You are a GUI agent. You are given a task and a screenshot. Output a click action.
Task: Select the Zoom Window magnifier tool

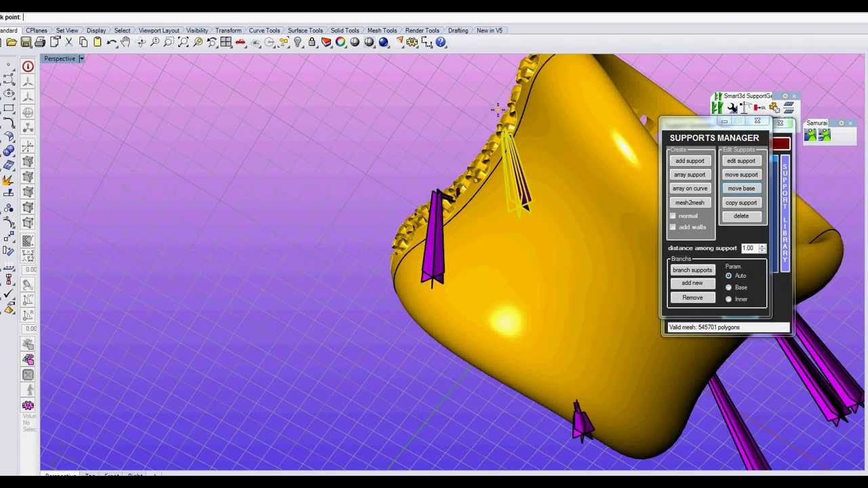coord(169,42)
